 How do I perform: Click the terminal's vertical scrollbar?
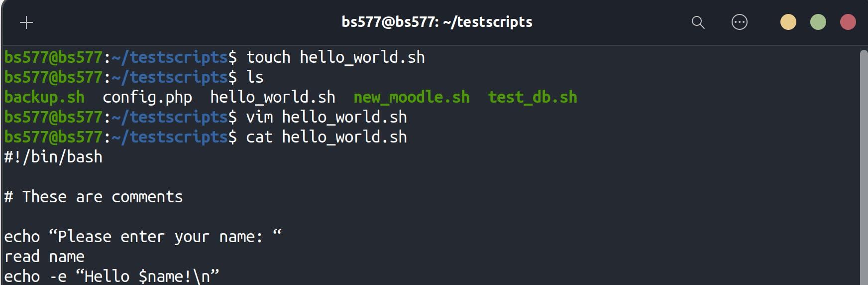pyautogui.click(x=864, y=167)
